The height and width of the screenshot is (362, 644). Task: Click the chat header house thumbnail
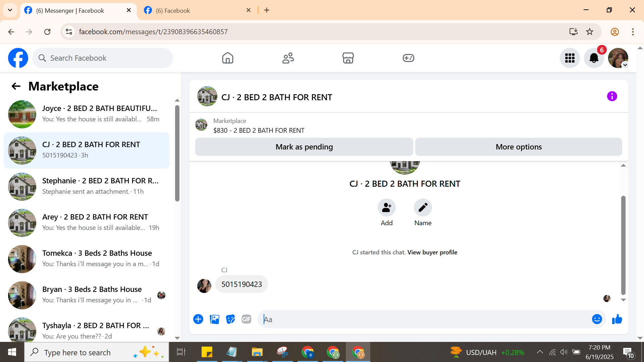tap(207, 97)
